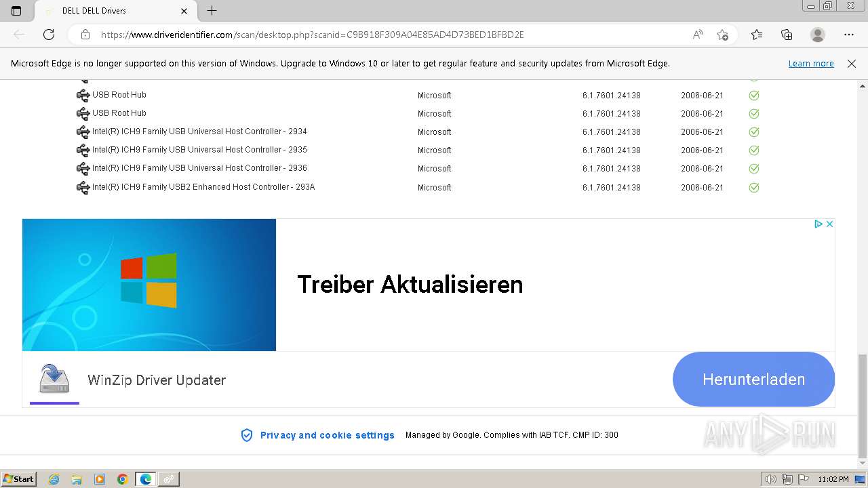Open the Collections icon
This screenshot has width=868, height=488.
tap(787, 35)
